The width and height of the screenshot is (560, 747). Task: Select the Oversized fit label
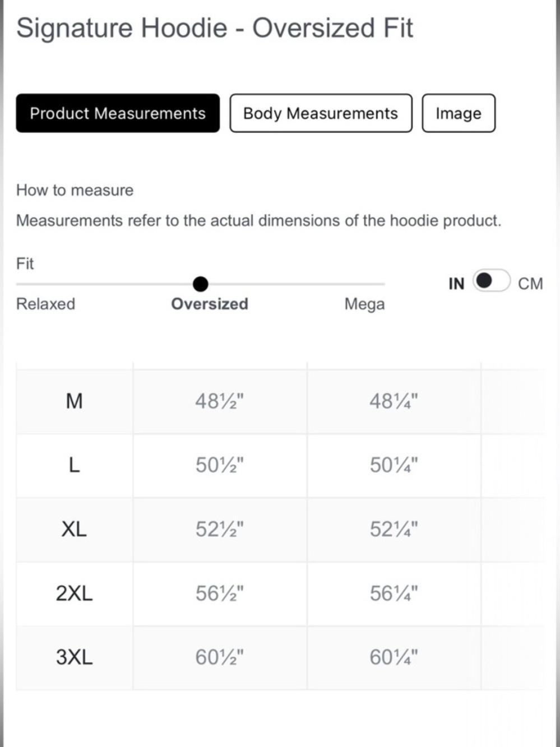210,304
